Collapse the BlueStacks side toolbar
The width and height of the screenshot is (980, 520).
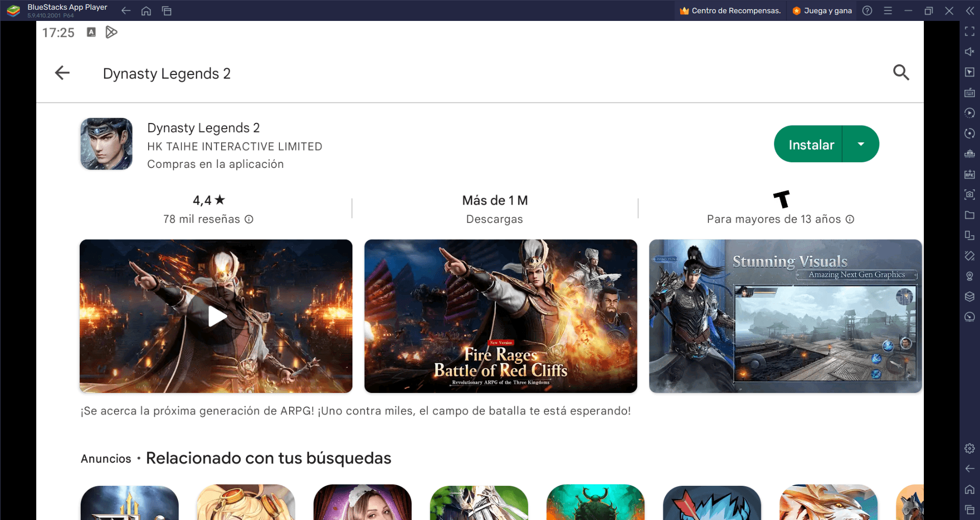point(970,11)
